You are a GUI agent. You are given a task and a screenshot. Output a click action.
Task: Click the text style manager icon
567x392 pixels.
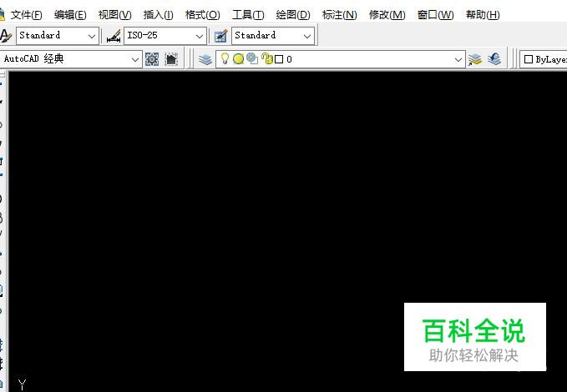[6, 36]
